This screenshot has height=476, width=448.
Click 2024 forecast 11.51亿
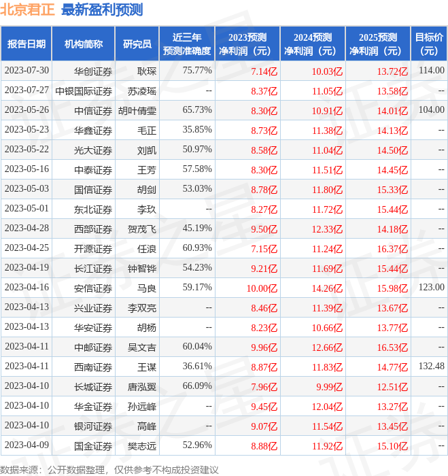[328, 170]
